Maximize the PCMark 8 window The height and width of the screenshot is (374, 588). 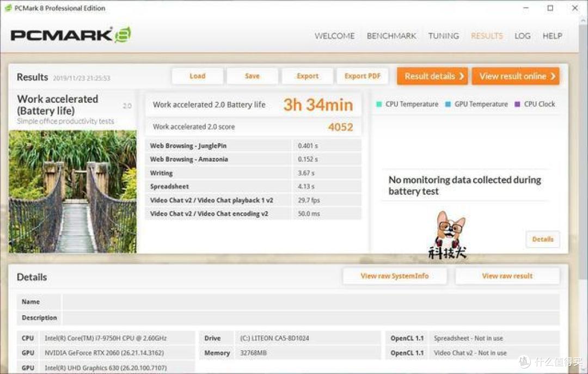550,8
